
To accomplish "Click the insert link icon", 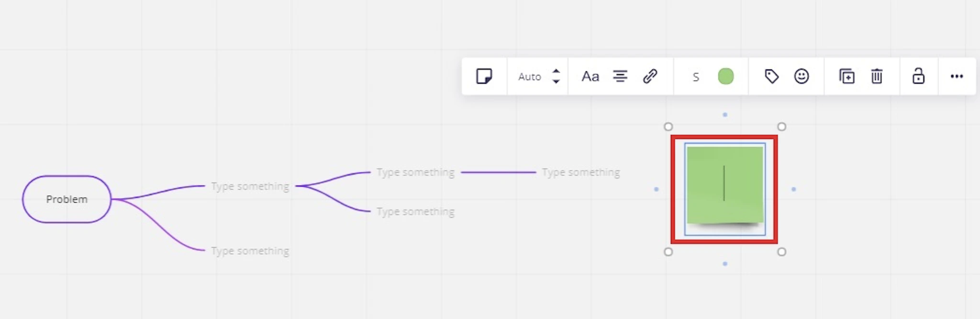I will click(x=650, y=77).
